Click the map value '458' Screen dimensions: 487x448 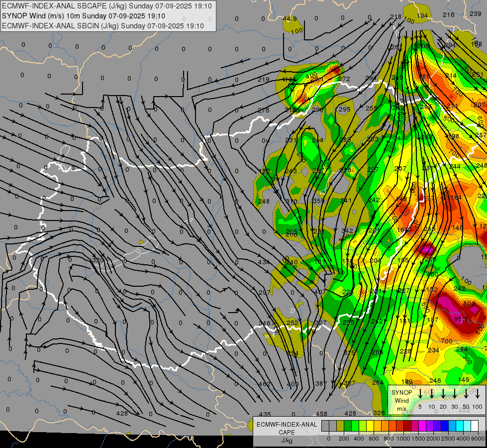321,414
